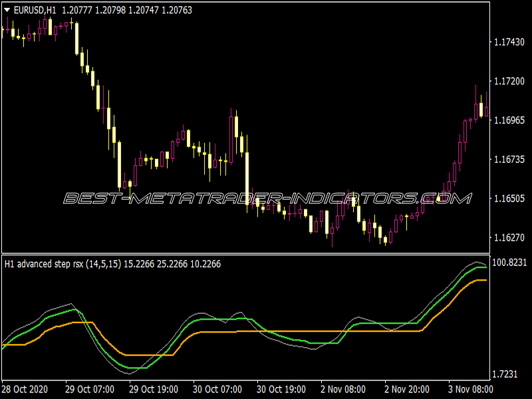Screen dimensions: 532x399
Task: Click the indicator label H1 advanced step rsx
Action: pos(44,264)
